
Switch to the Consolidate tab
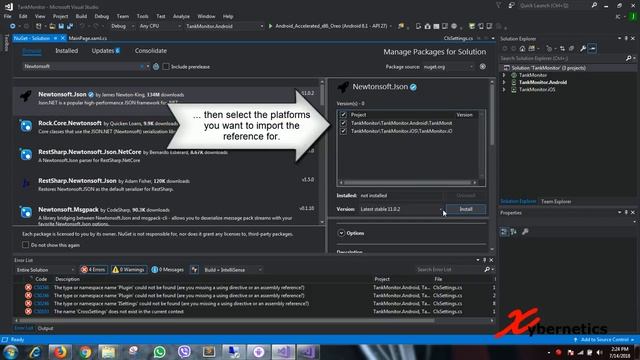pyautogui.click(x=151, y=51)
